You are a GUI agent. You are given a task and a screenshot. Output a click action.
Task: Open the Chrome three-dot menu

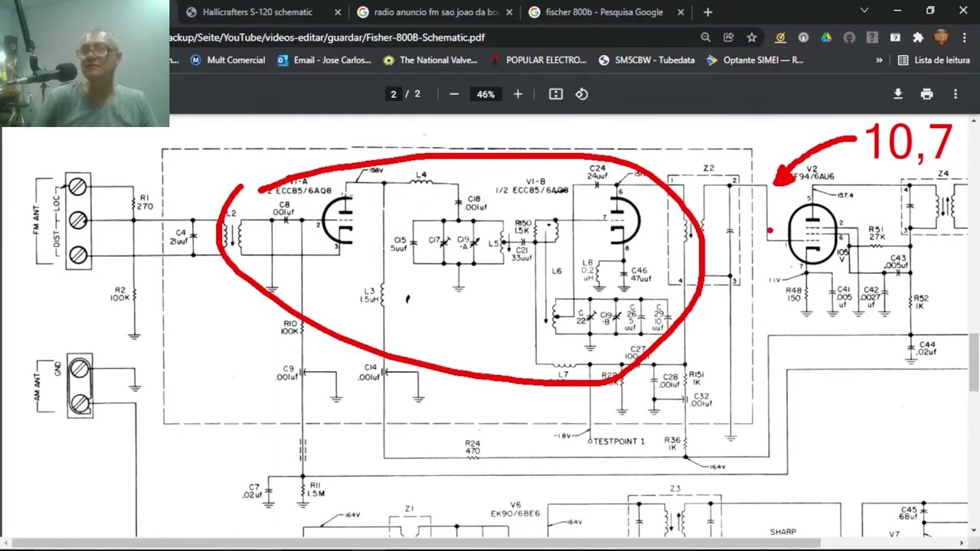(965, 37)
